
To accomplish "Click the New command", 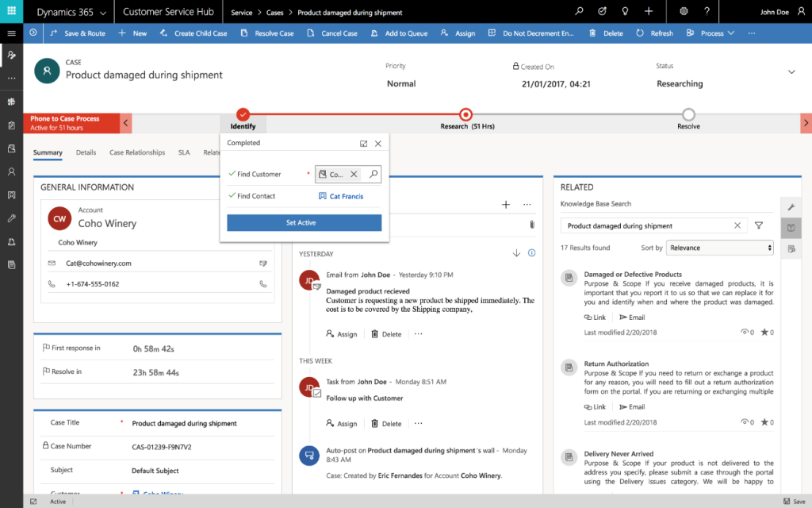I will click(x=132, y=33).
